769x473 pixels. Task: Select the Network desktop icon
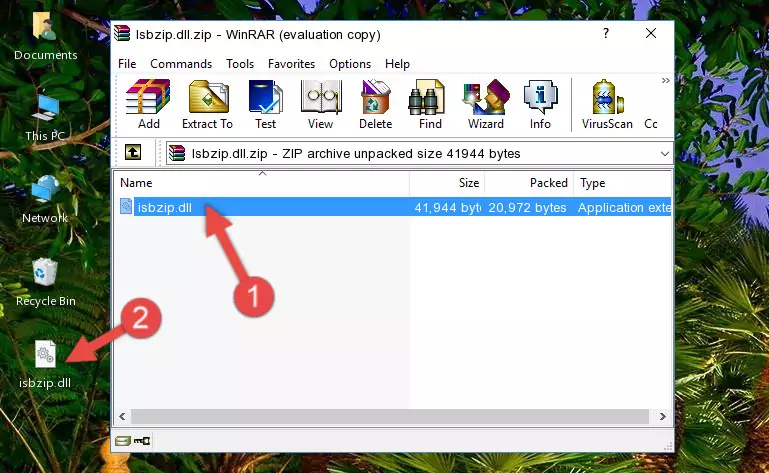(45, 200)
